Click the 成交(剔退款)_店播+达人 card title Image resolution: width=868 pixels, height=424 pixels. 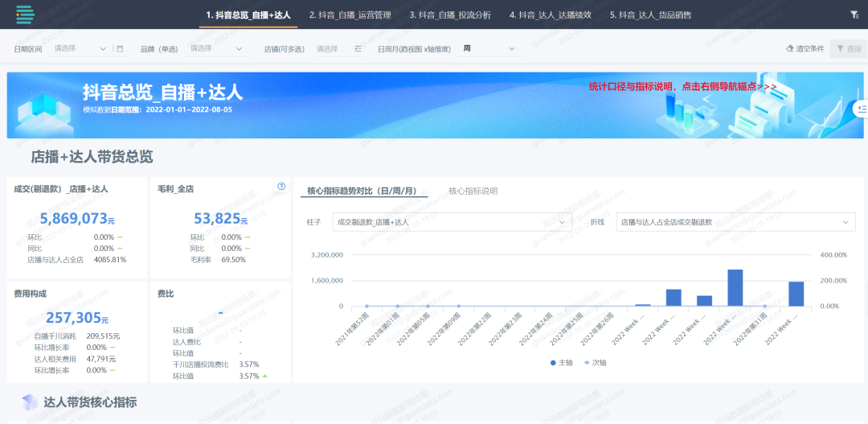pos(61,189)
